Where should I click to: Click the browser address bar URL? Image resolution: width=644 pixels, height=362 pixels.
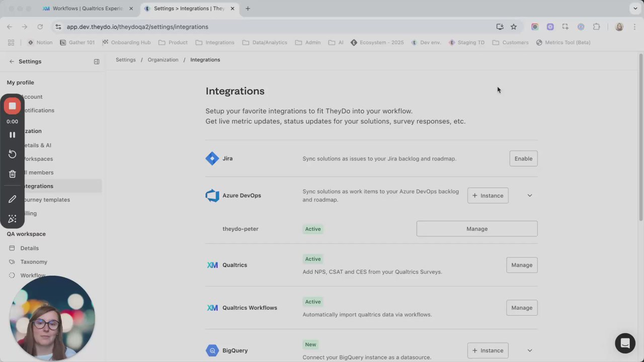coord(137,27)
